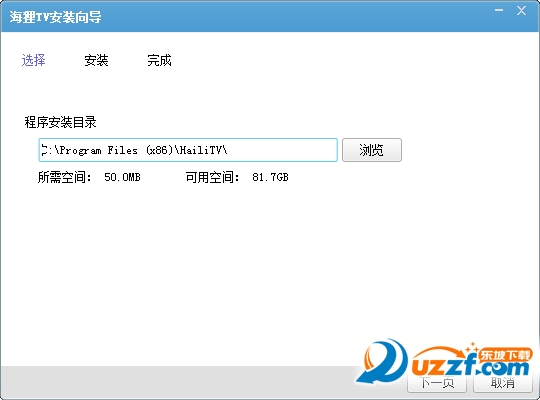Click the install directory path field
Image resolution: width=540 pixels, height=400 pixels.
click(188, 150)
